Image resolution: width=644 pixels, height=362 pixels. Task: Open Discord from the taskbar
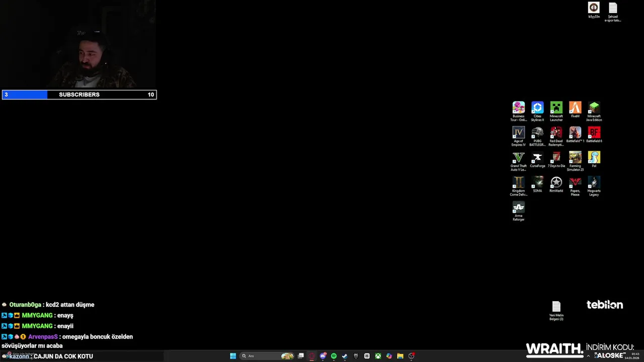click(x=323, y=356)
